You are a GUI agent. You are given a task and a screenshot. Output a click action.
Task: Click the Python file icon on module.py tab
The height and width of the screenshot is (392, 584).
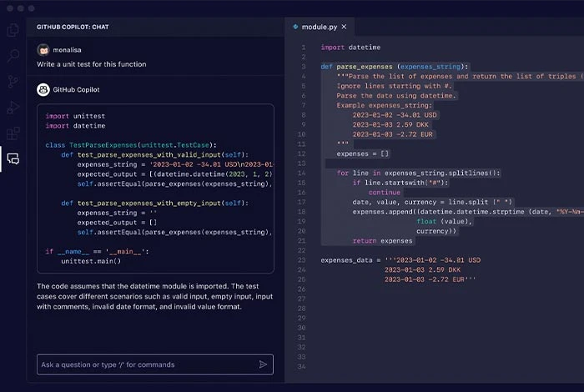[x=295, y=27]
